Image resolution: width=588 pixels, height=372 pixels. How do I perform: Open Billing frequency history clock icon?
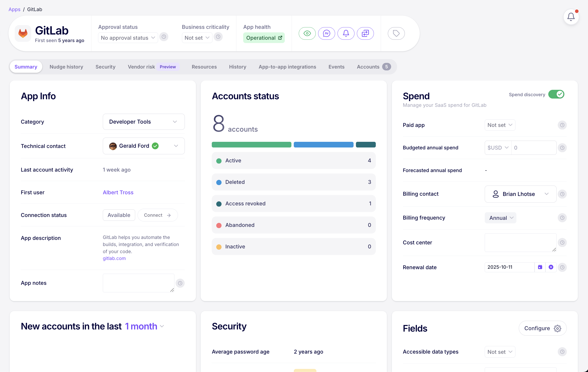point(562,218)
